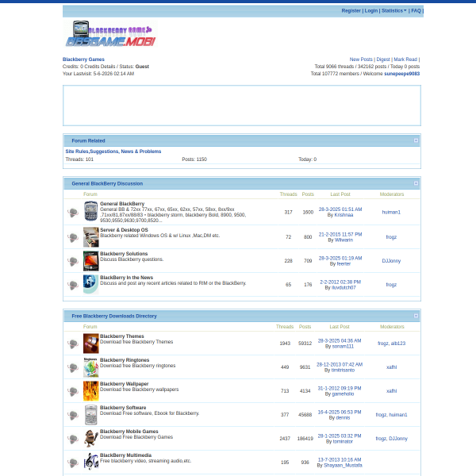Open the General BlackBerry forum thumbnail icon
Image resolution: width=476 pixels, height=476 pixels.
click(90, 211)
